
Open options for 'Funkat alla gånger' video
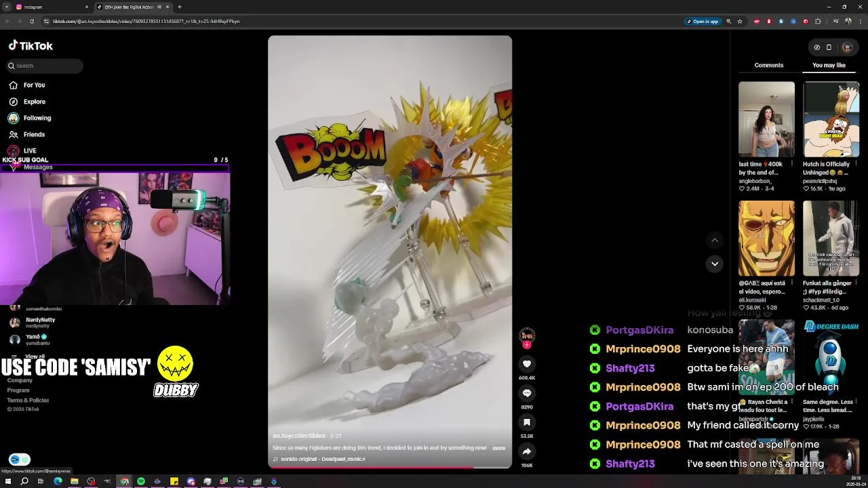coord(856,283)
